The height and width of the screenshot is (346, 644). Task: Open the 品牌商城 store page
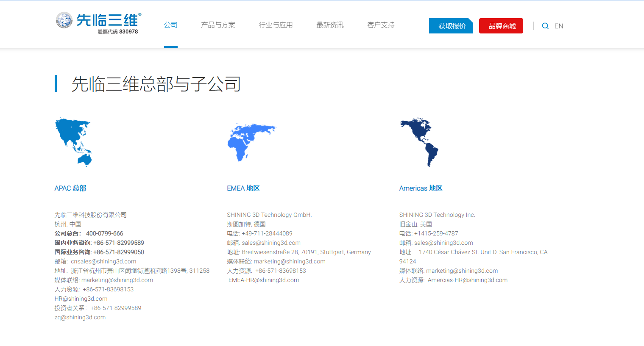click(x=501, y=26)
